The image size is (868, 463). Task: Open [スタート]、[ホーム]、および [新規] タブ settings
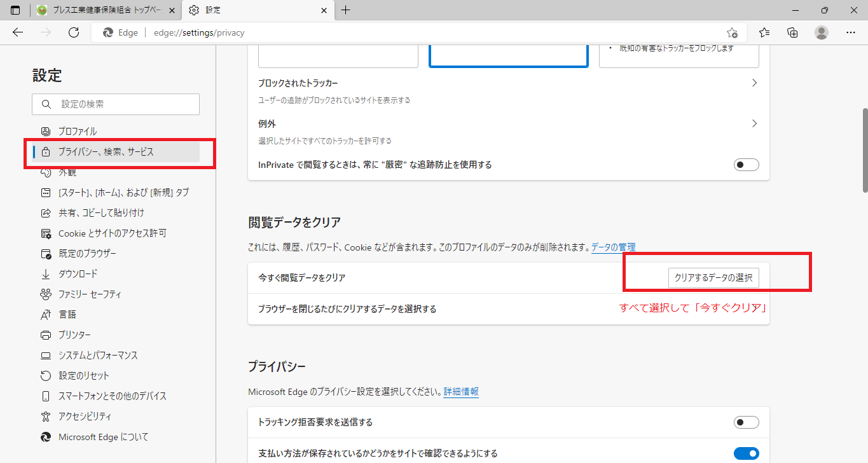pos(116,193)
